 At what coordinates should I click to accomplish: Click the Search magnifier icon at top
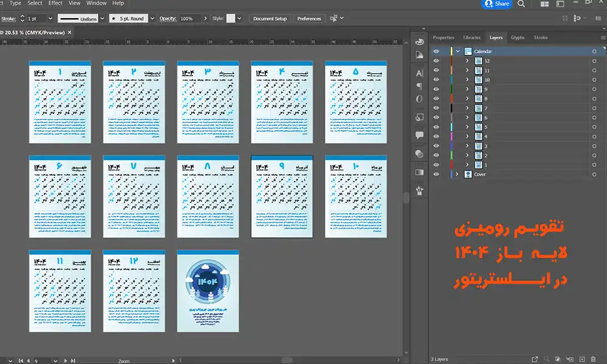tap(521, 4)
